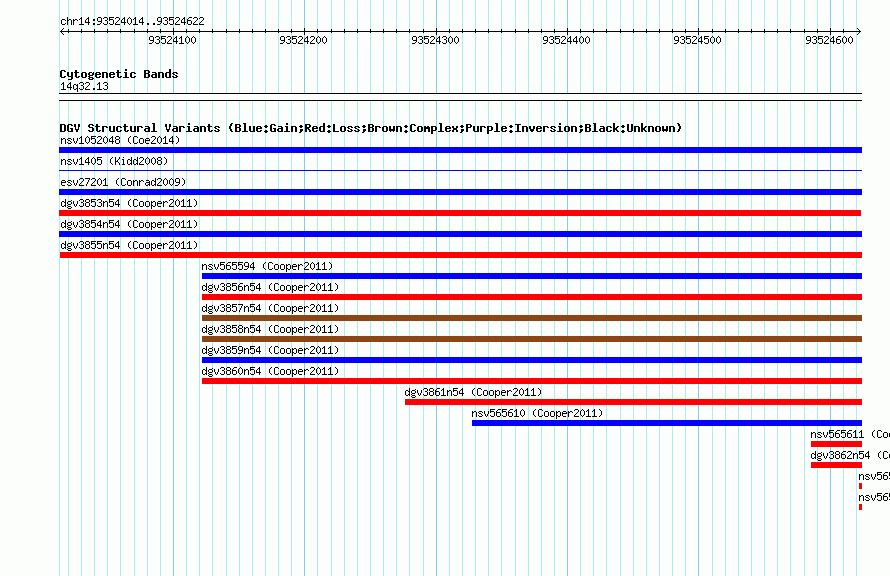Open the dgv3853n54 (Cooper2011) label
This screenshot has width=890, height=576.
point(129,203)
